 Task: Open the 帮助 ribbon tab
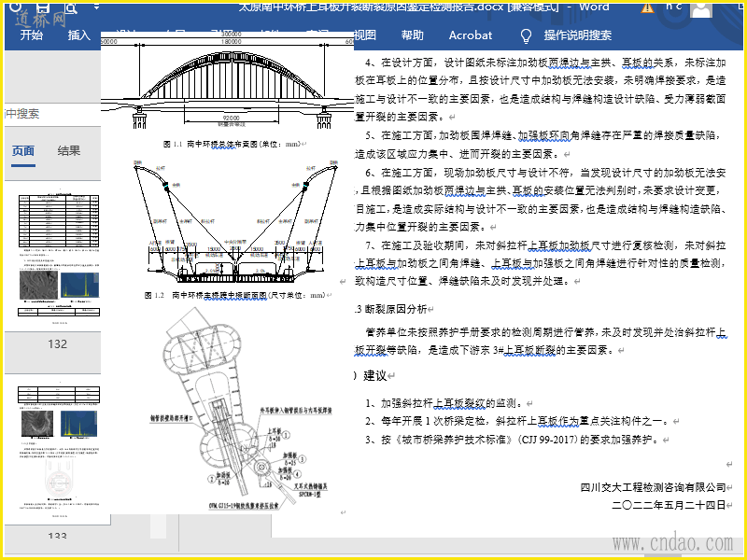412,35
